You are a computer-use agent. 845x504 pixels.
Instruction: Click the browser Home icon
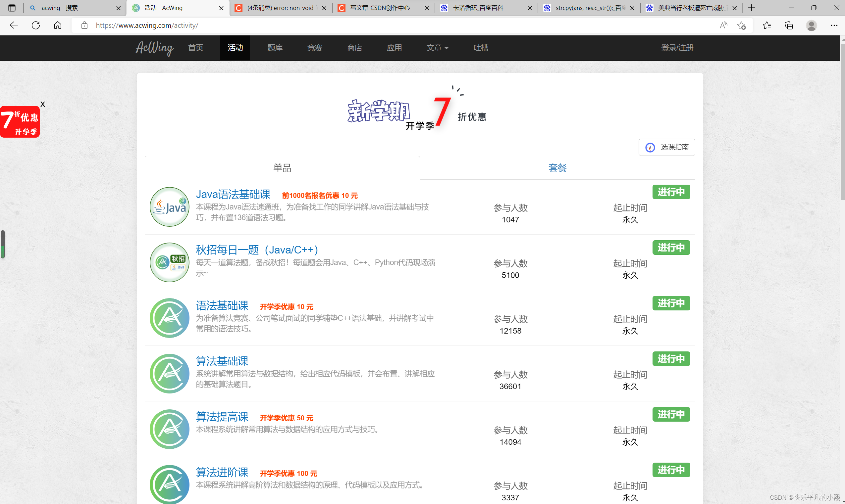(x=58, y=25)
